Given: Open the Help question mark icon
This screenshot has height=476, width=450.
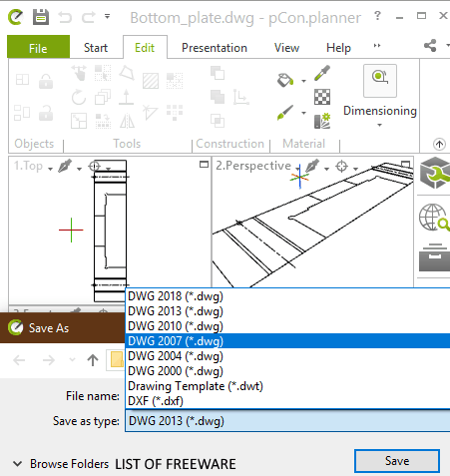Looking at the screenshot, I should pyautogui.click(x=377, y=16).
